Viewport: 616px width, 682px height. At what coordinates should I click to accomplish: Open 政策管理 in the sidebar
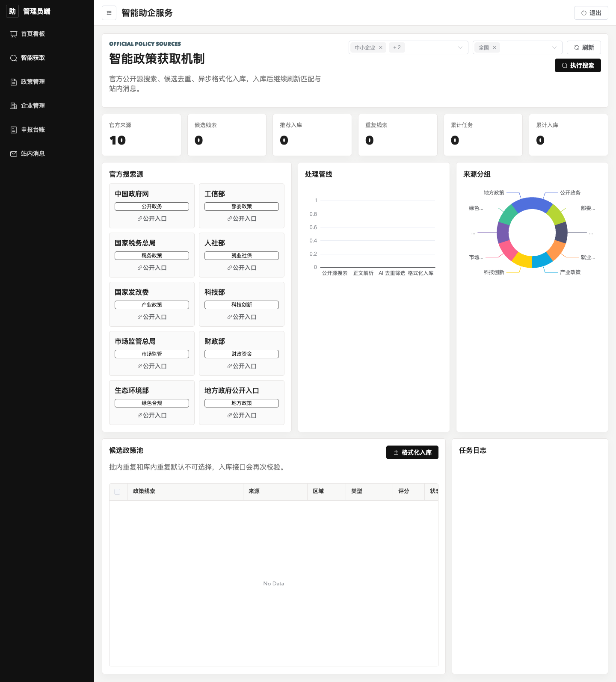[x=47, y=82]
